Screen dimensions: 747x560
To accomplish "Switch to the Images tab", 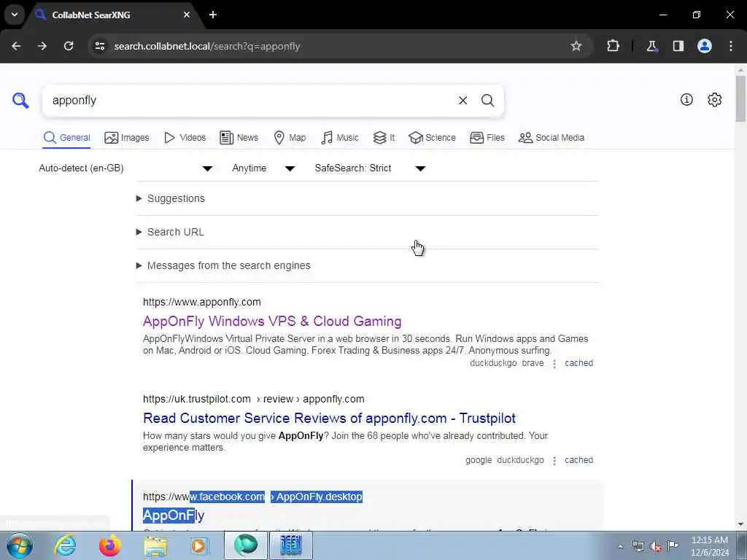I will click(127, 138).
